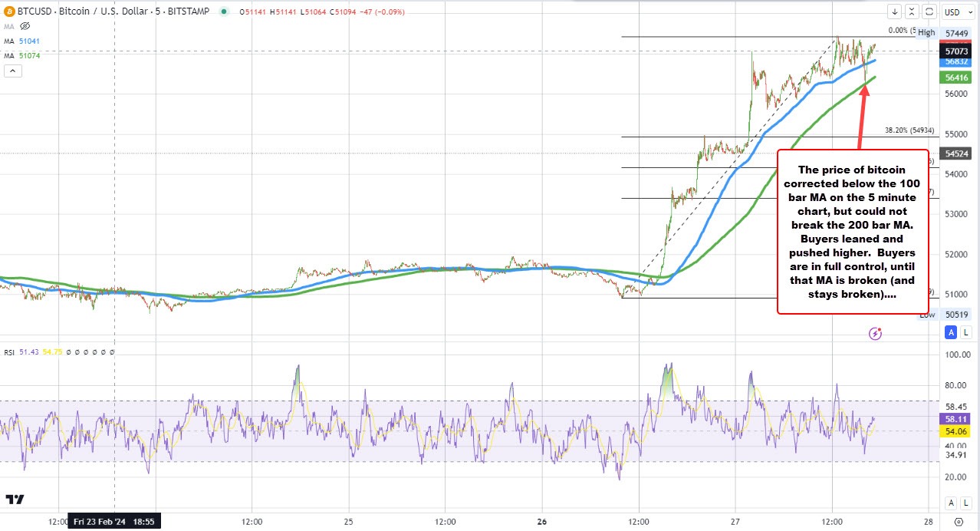Click the RSI indicator legend label
The width and height of the screenshot is (980, 531).
(x=8, y=351)
